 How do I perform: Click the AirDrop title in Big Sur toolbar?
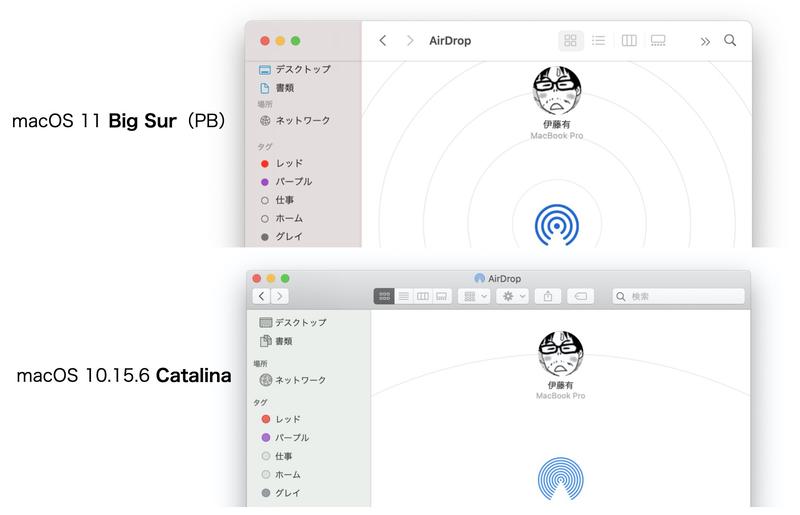450,40
